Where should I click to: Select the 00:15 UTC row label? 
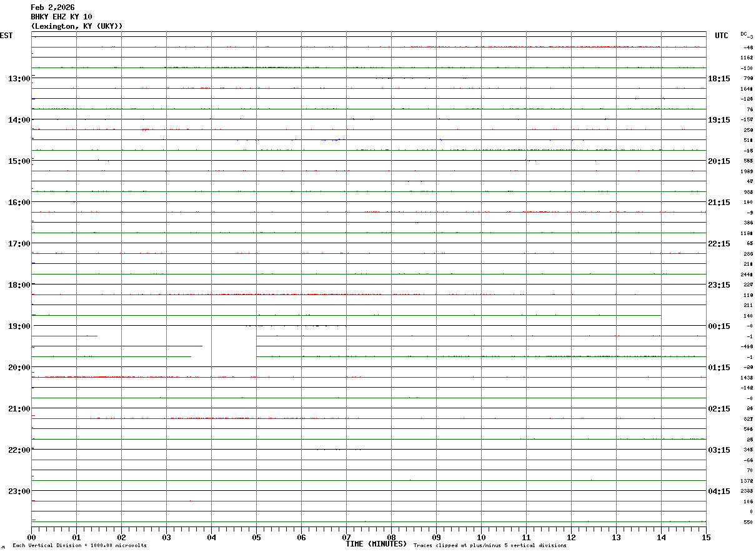[x=719, y=326]
